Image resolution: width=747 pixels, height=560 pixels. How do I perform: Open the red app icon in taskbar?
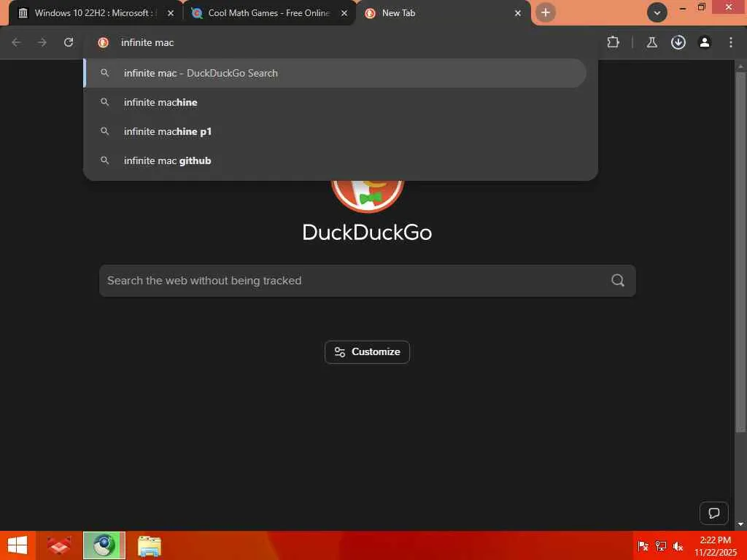59,545
